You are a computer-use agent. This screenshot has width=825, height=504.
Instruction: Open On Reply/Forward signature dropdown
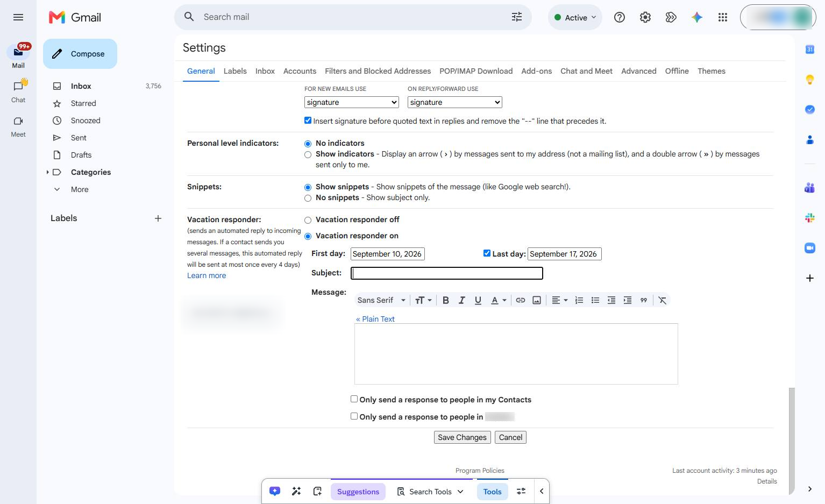455,102
